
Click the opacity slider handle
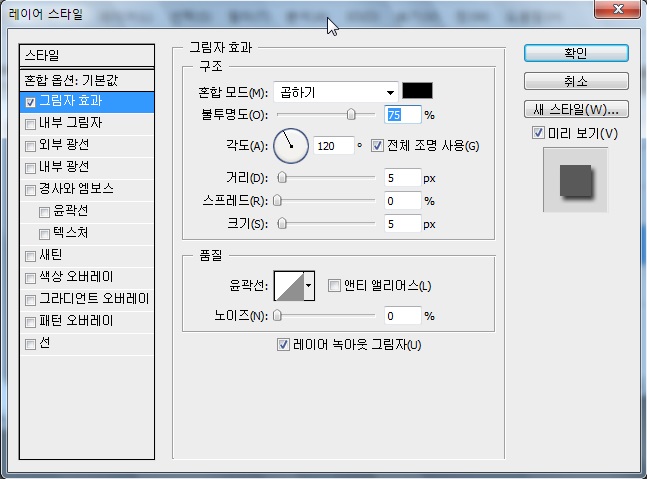[352, 116]
